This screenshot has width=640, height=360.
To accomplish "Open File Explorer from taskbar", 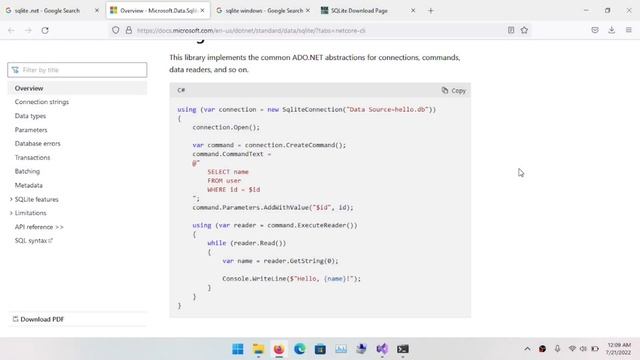I will click(258, 349).
